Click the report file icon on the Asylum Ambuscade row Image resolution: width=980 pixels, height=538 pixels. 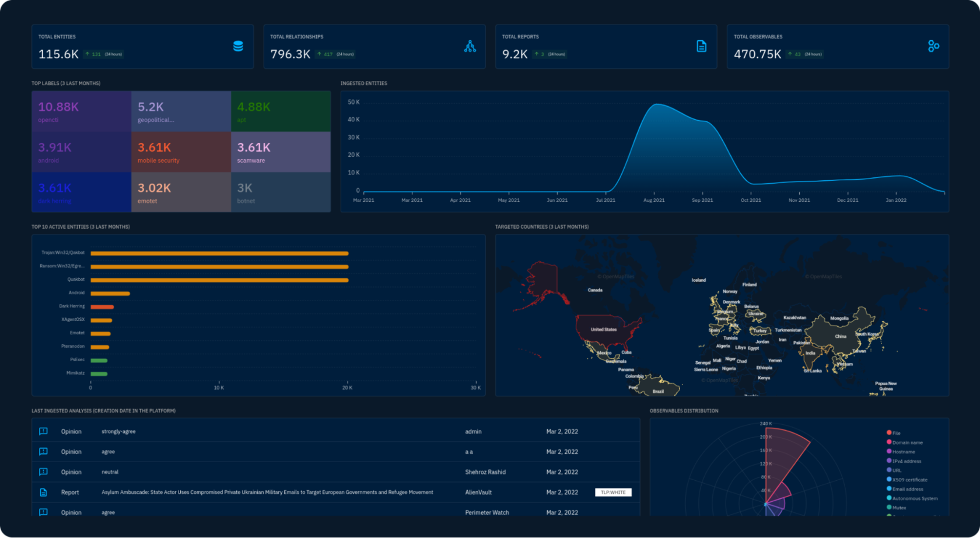point(43,492)
